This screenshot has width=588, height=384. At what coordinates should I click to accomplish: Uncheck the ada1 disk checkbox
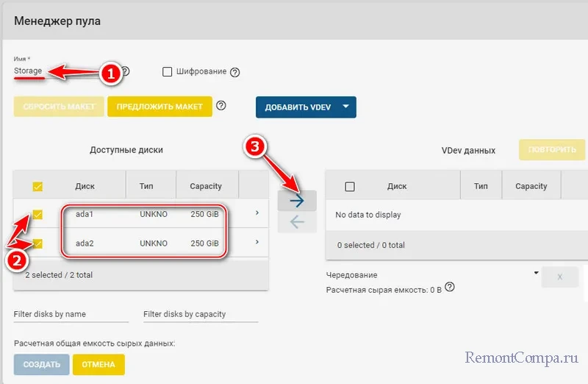[37, 214]
